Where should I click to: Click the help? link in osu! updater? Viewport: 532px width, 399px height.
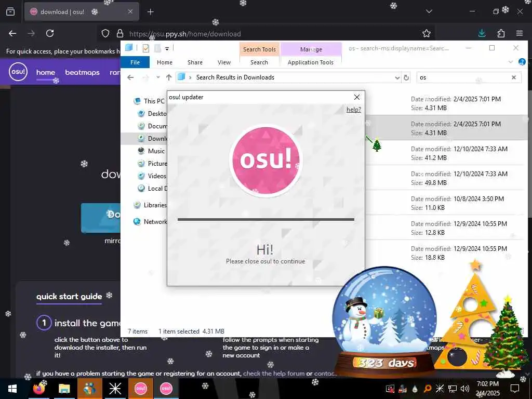tap(353, 110)
